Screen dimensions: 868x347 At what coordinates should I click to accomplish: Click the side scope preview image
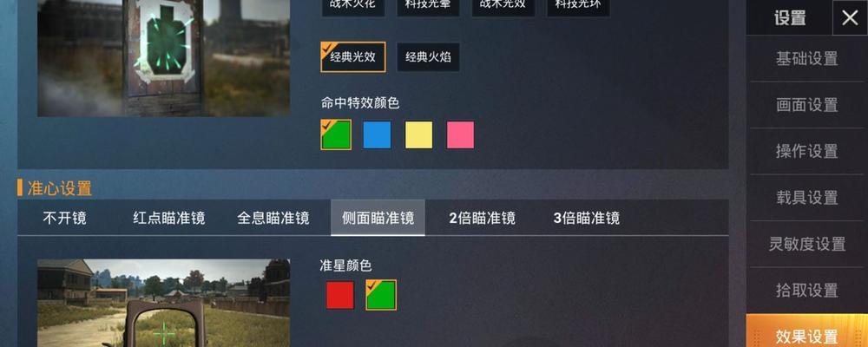164,303
